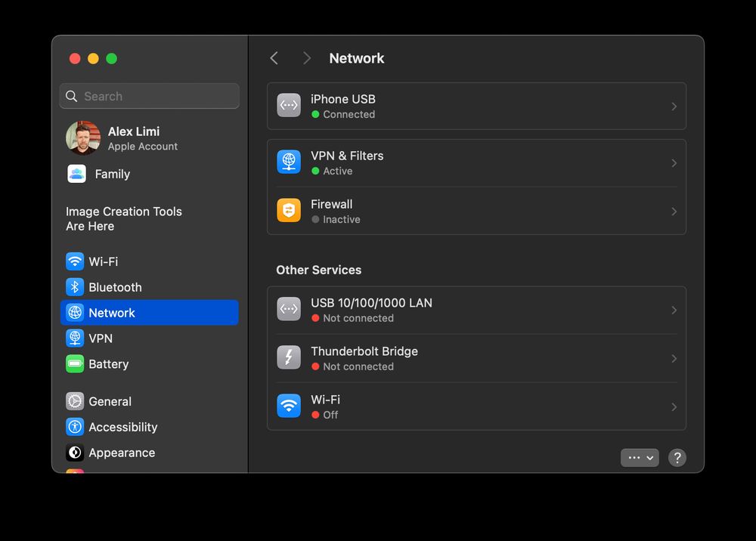756x541 pixels.
Task: Click the back arrow in the Network header
Action: (x=274, y=57)
